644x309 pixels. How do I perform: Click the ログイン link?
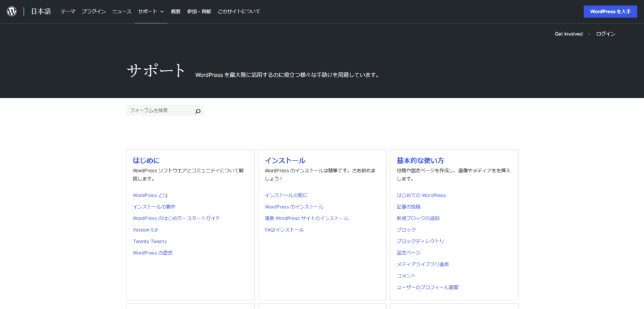pos(606,34)
